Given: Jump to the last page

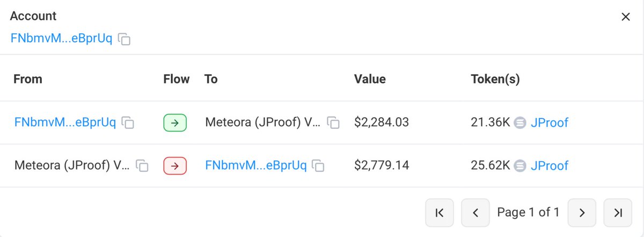Looking at the screenshot, I should click(x=618, y=213).
